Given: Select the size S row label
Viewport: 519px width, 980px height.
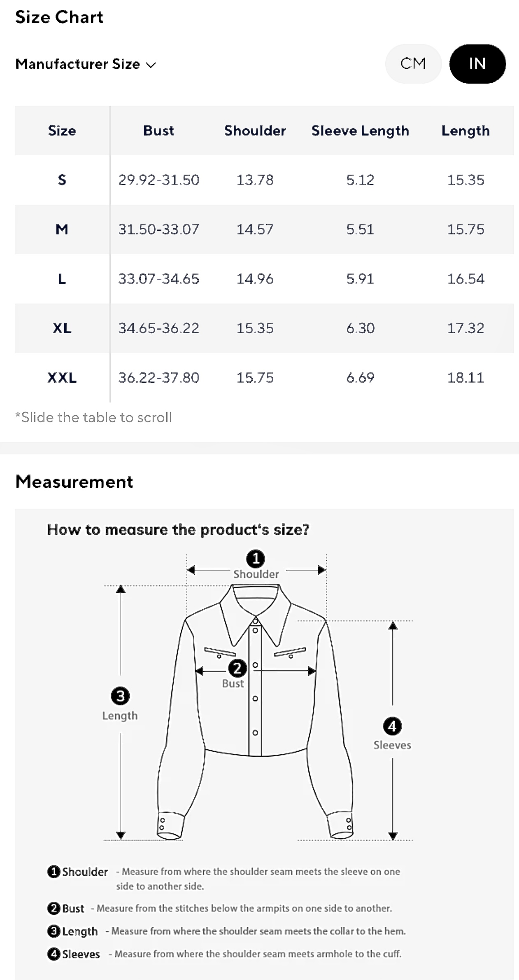Looking at the screenshot, I should (x=62, y=180).
